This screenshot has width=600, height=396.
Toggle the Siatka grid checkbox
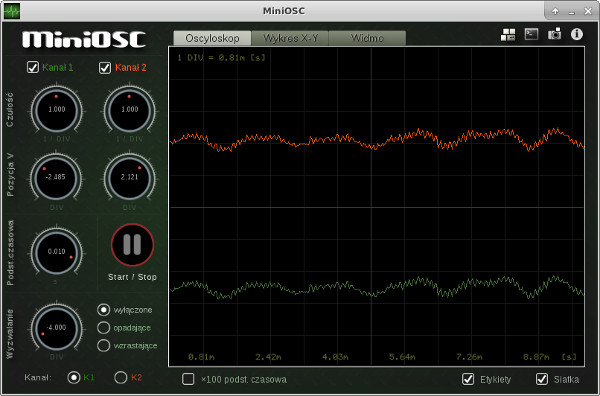tap(542, 379)
